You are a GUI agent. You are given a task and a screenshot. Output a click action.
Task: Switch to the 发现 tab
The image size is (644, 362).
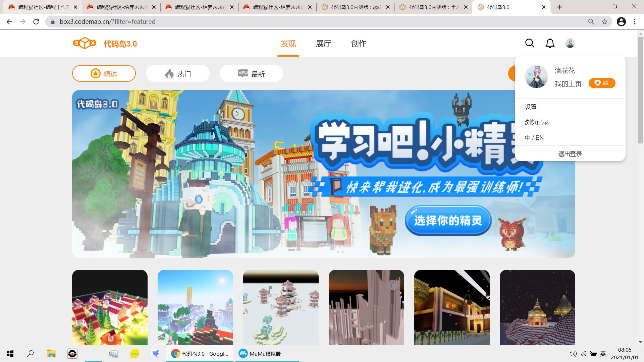point(288,44)
